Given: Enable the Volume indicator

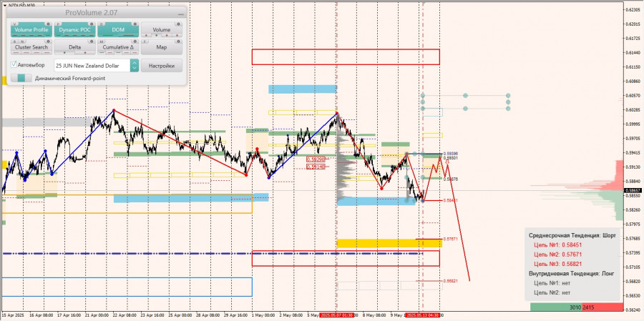Looking at the screenshot, I should point(162,29).
